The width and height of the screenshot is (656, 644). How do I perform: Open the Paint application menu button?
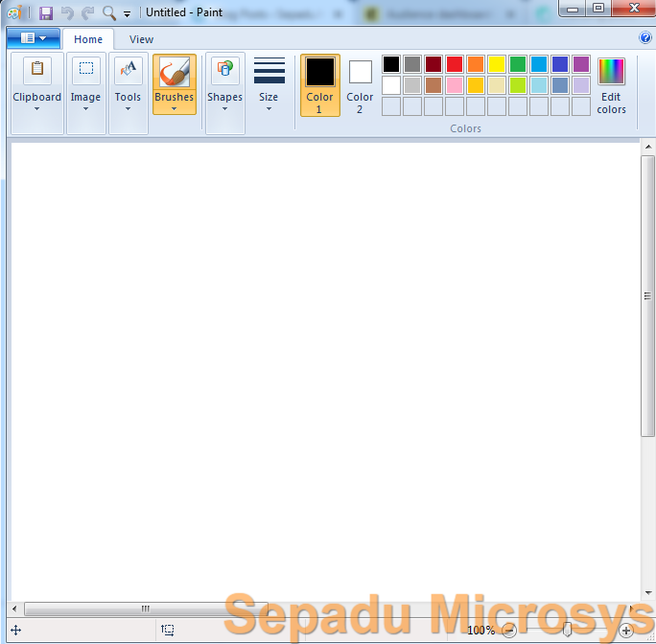(34, 38)
